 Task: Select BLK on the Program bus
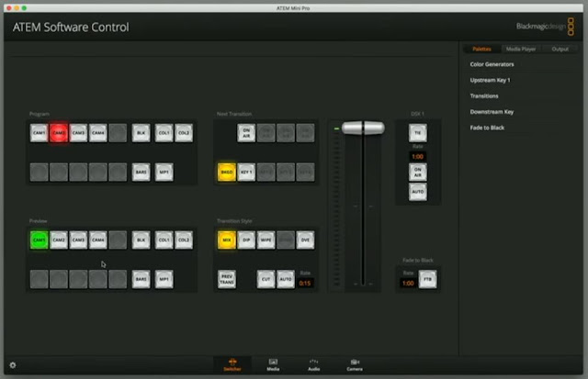click(141, 133)
